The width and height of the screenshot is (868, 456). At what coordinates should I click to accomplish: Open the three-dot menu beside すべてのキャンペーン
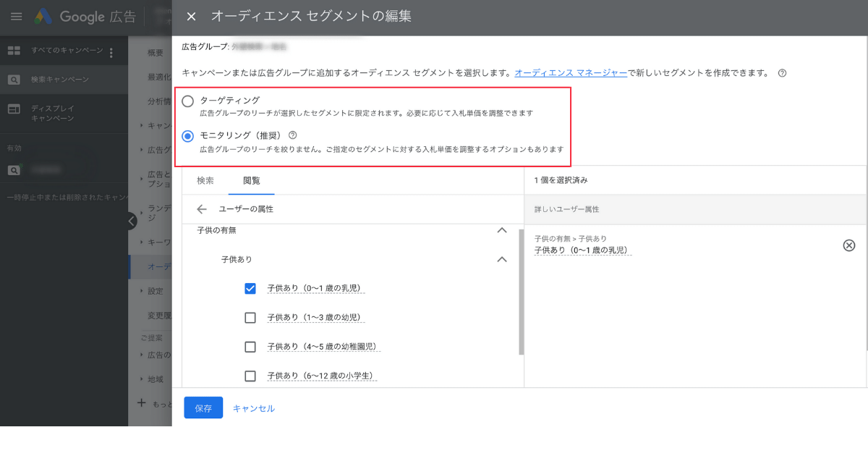point(111,52)
